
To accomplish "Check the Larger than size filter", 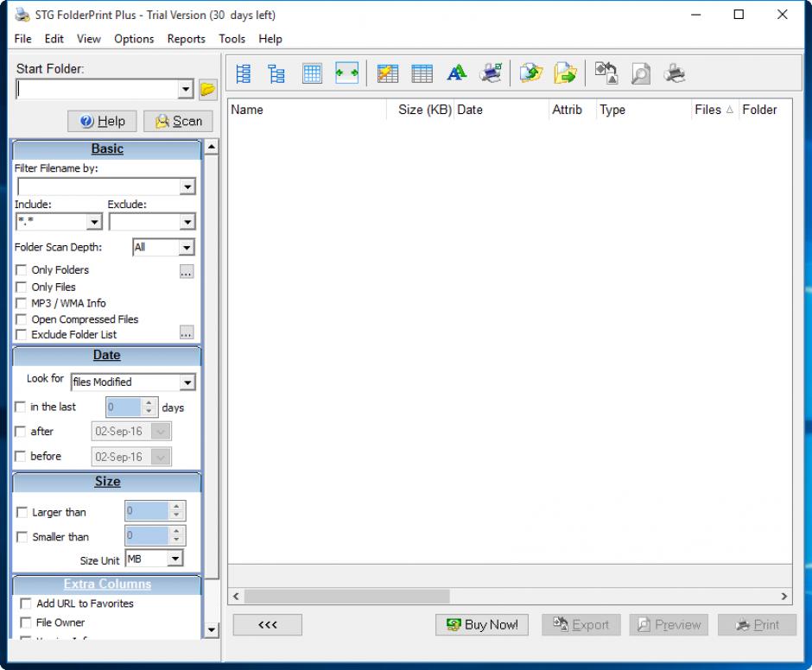I will pyautogui.click(x=22, y=512).
